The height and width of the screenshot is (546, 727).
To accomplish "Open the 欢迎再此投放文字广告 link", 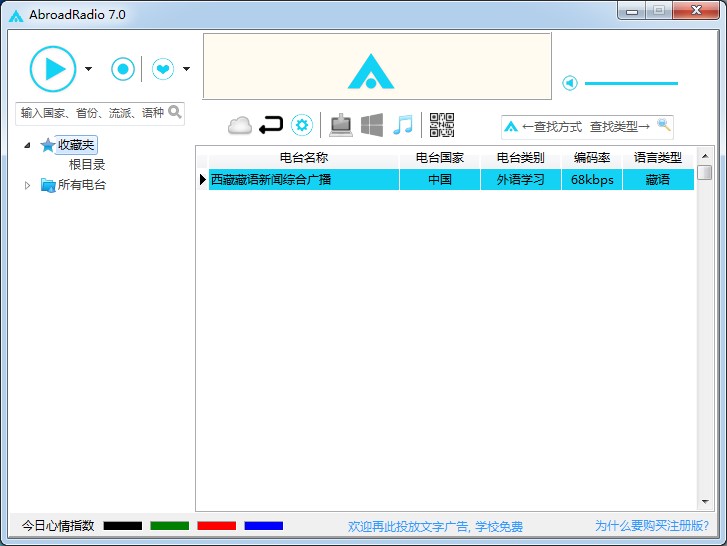I will pyautogui.click(x=435, y=527).
